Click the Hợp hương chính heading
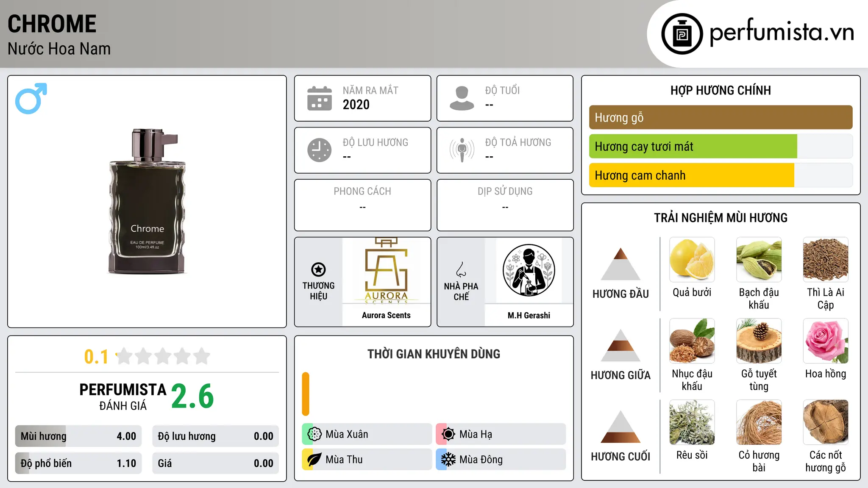The width and height of the screenshot is (868, 488). [721, 90]
